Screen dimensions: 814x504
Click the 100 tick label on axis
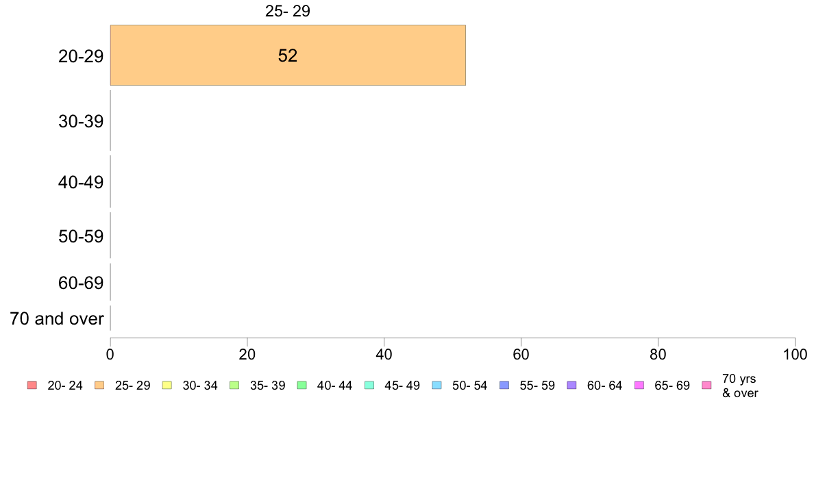coord(795,355)
